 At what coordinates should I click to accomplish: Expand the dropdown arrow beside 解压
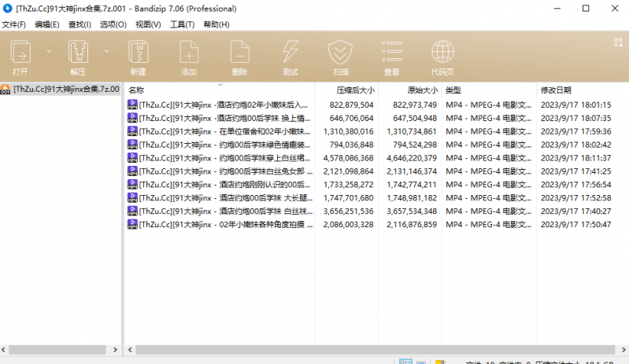coord(107,51)
